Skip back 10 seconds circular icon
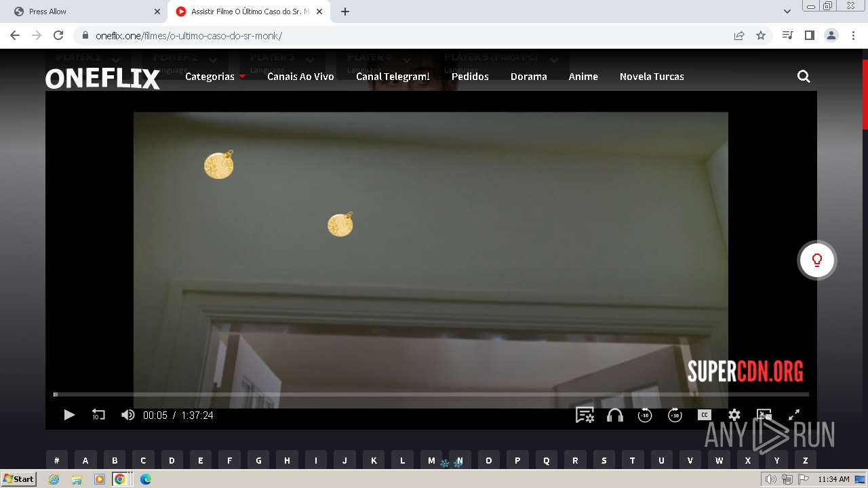Viewport: 868px width, 488px height. 645,415
